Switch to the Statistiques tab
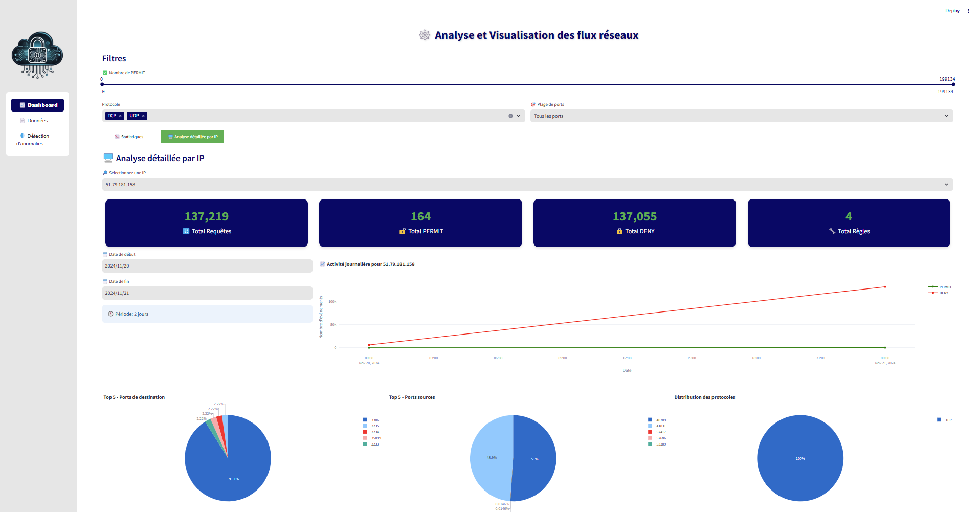 tap(129, 137)
